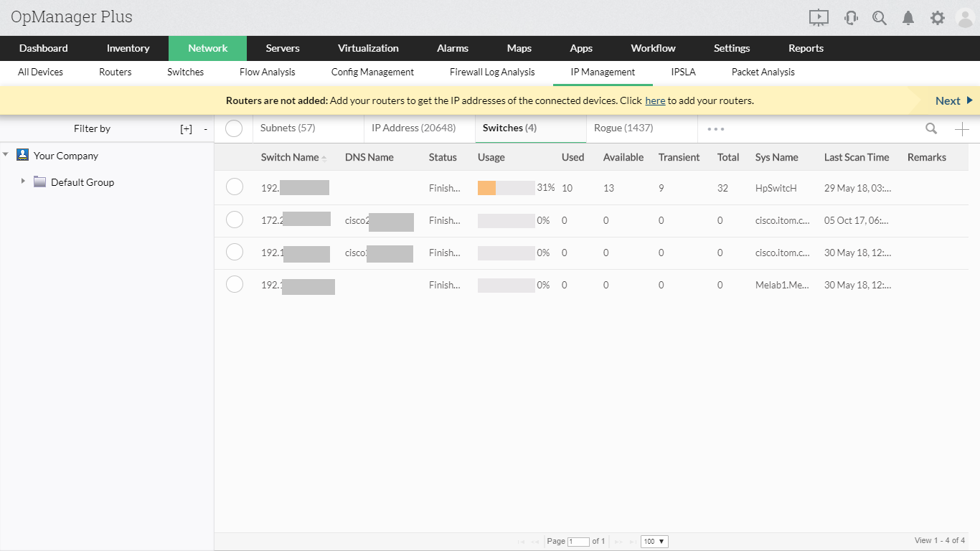
Task: Click the 'here' link to add routers
Action: coord(655,100)
